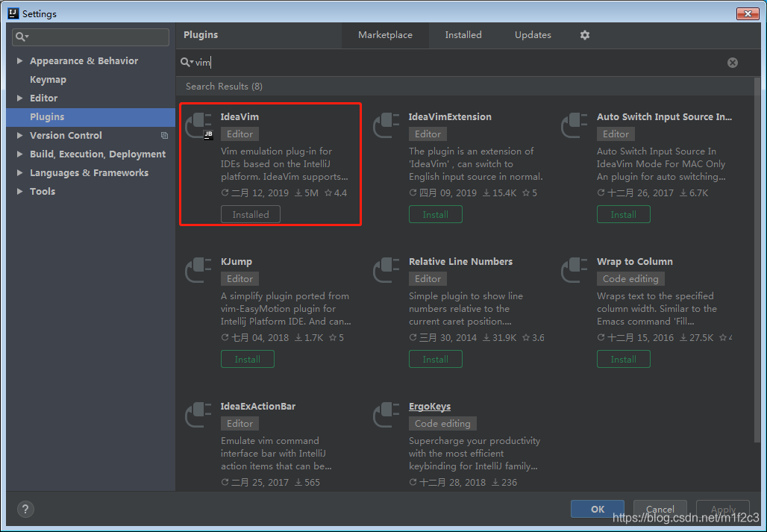
Task: Click the IdeaVim 4.4 star rating
Action: tap(336, 193)
